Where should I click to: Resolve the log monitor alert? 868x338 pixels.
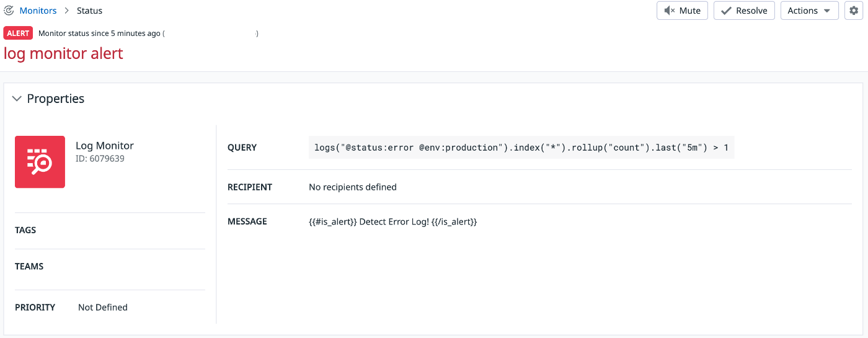(744, 11)
